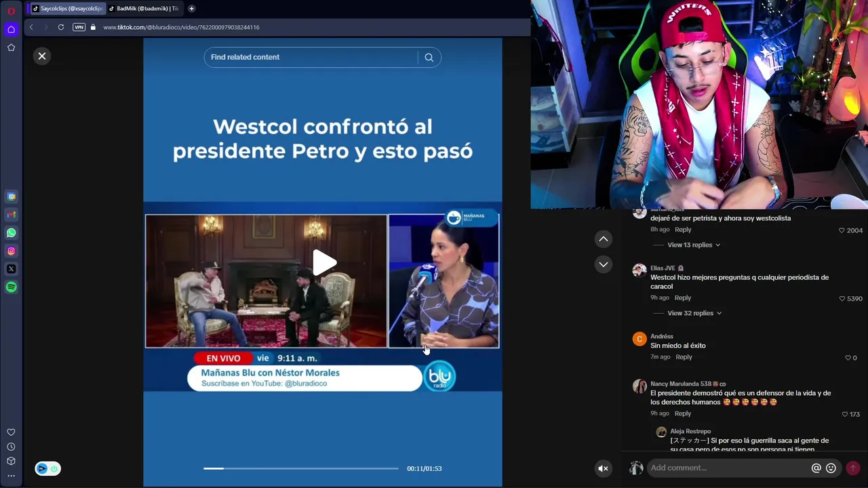Click the browser back arrow

(31, 27)
